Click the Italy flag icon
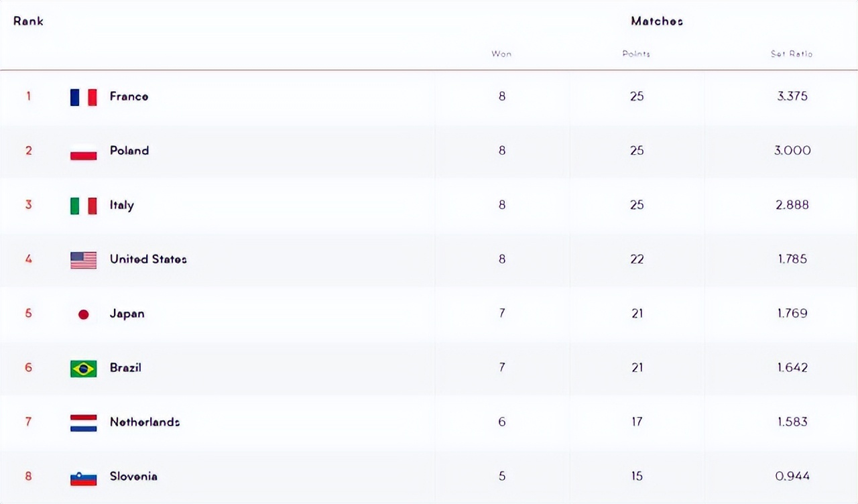This screenshot has width=858, height=504. click(x=84, y=206)
